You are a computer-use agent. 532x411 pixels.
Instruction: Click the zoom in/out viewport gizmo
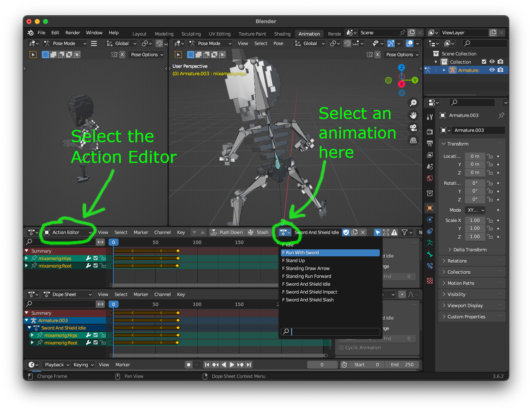pyautogui.click(x=413, y=103)
